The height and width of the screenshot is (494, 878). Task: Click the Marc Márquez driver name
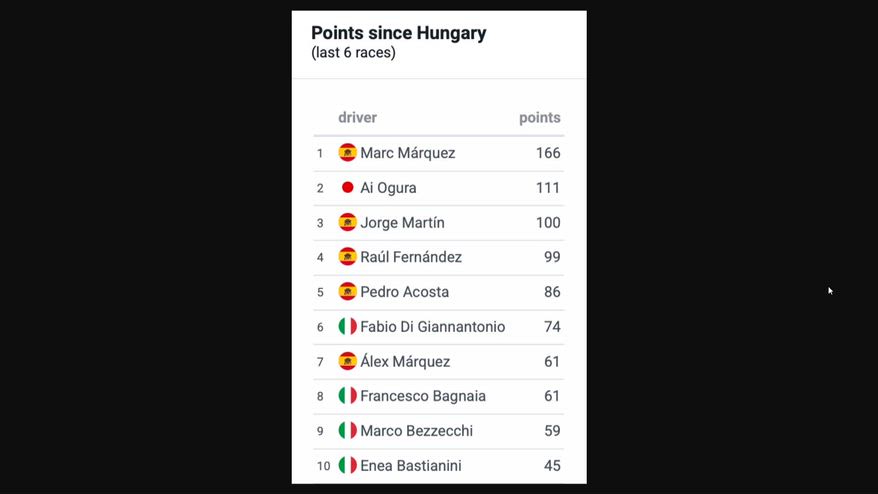tap(408, 153)
